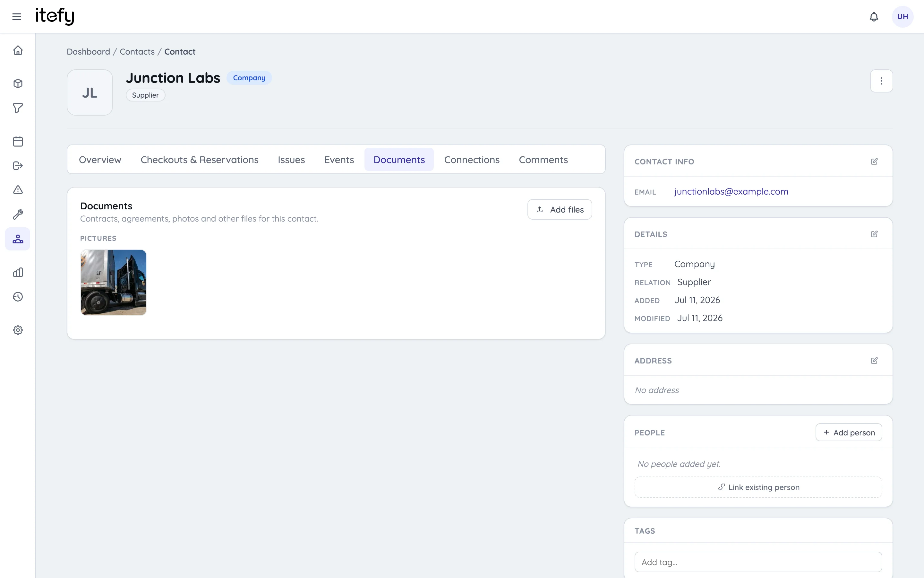The width and height of the screenshot is (924, 578).
Task: Click the JL contact avatar
Action: point(90,92)
